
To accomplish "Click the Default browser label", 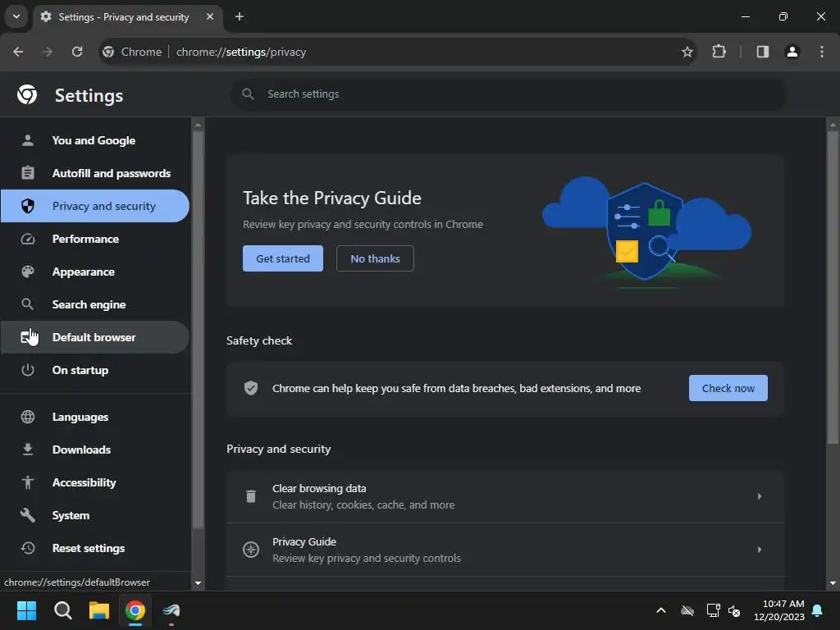I will pos(94,337).
